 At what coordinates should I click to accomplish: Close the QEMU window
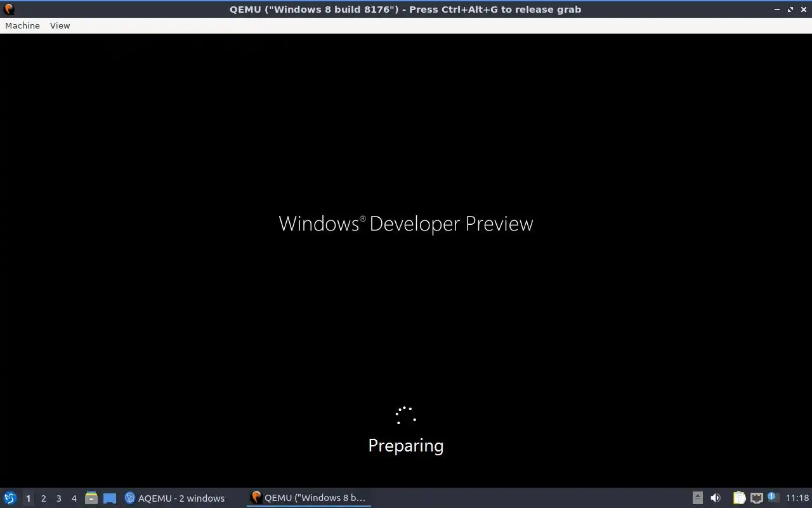[x=803, y=10]
